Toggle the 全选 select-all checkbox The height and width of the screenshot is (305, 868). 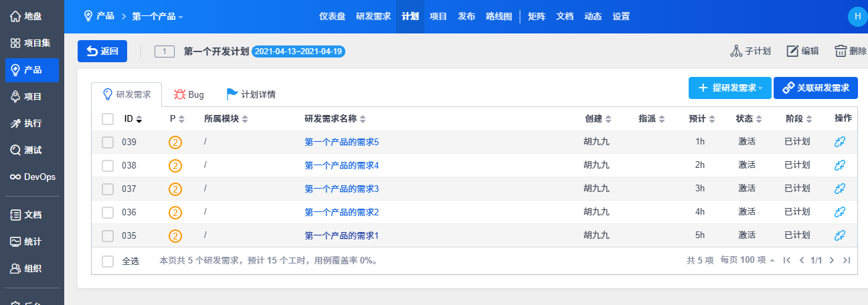[x=108, y=261]
